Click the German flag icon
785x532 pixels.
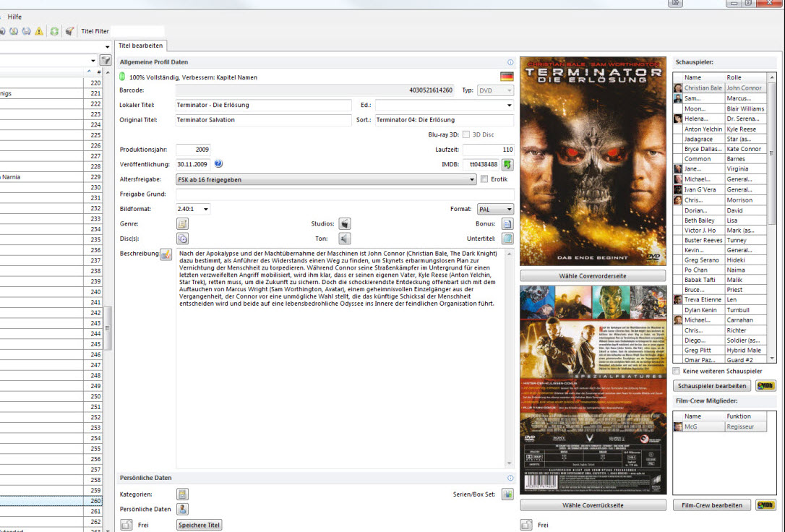(507, 77)
